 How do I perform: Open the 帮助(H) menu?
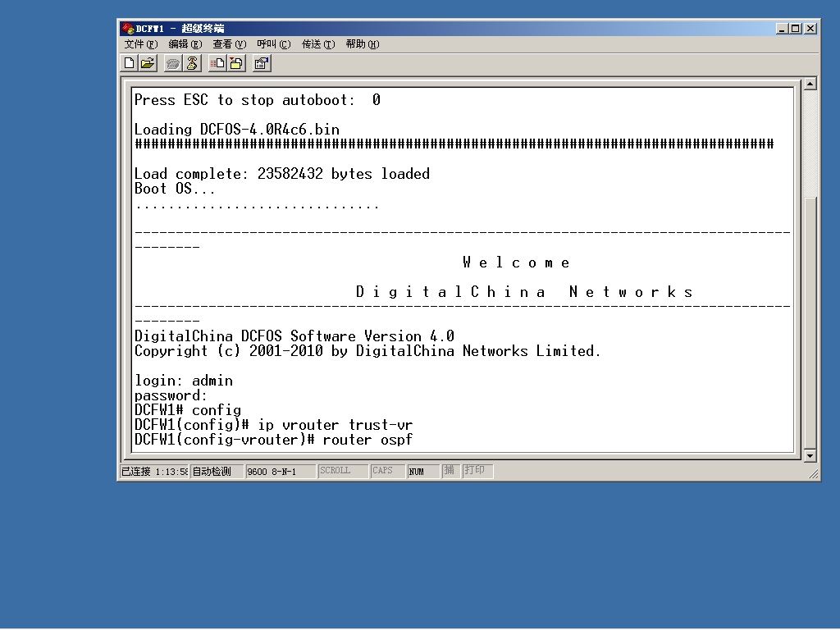pos(363,44)
